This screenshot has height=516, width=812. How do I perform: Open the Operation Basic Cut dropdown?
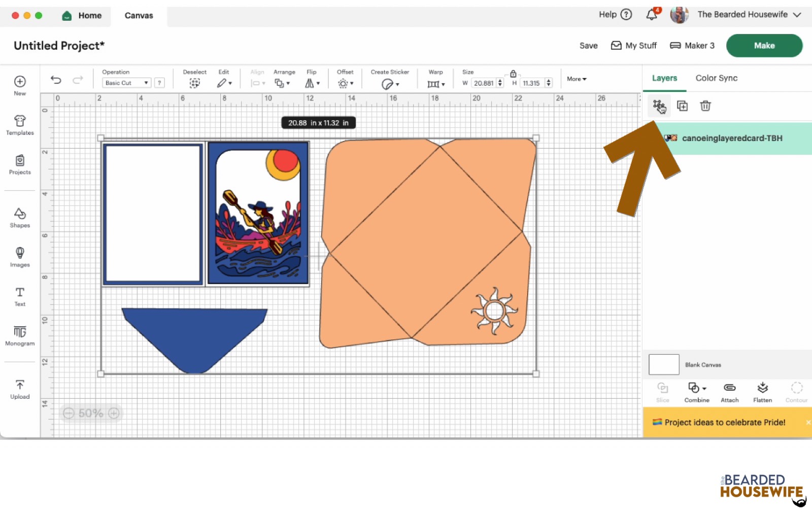tap(126, 83)
